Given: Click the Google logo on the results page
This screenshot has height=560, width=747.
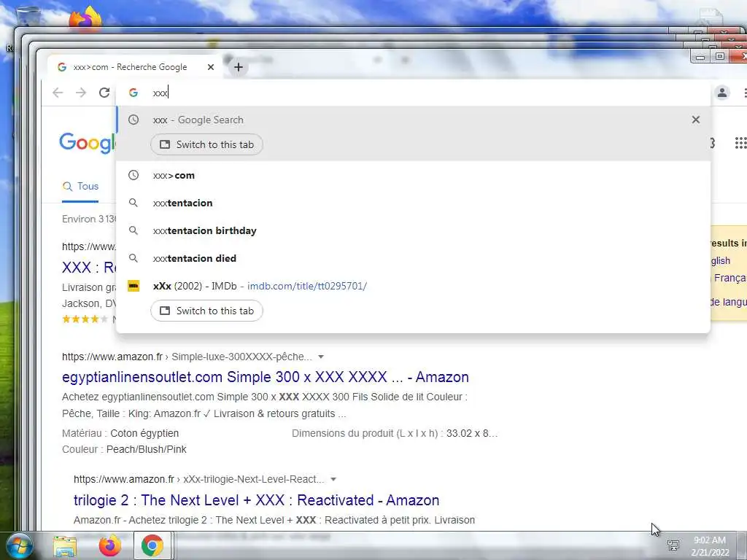Looking at the screenshot, I should tap(88, 142).
